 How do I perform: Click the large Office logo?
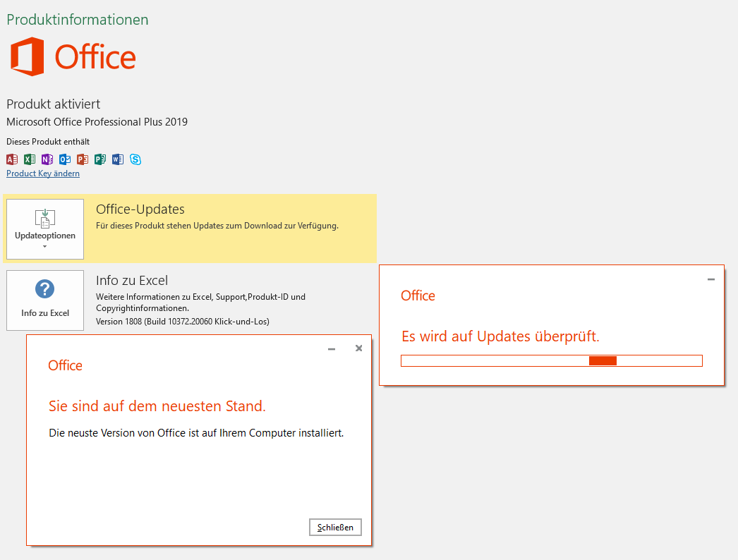point(73,56)
